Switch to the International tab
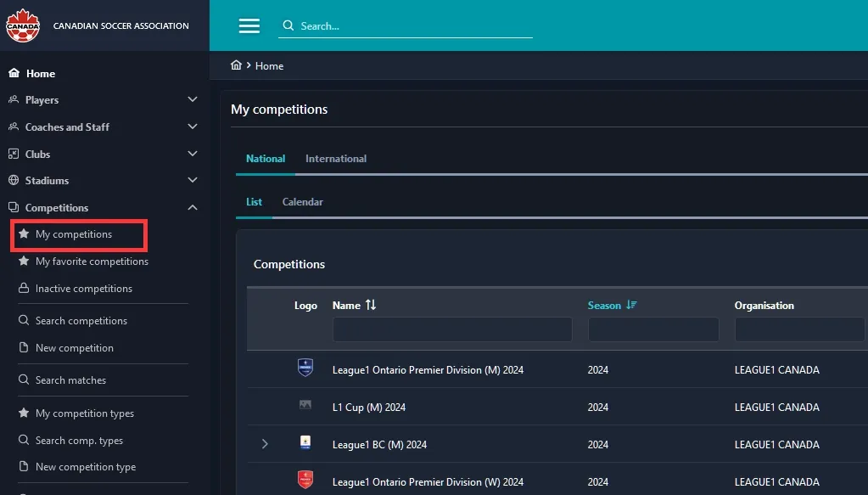Screen dimensions: 868x495 [336, 159]
